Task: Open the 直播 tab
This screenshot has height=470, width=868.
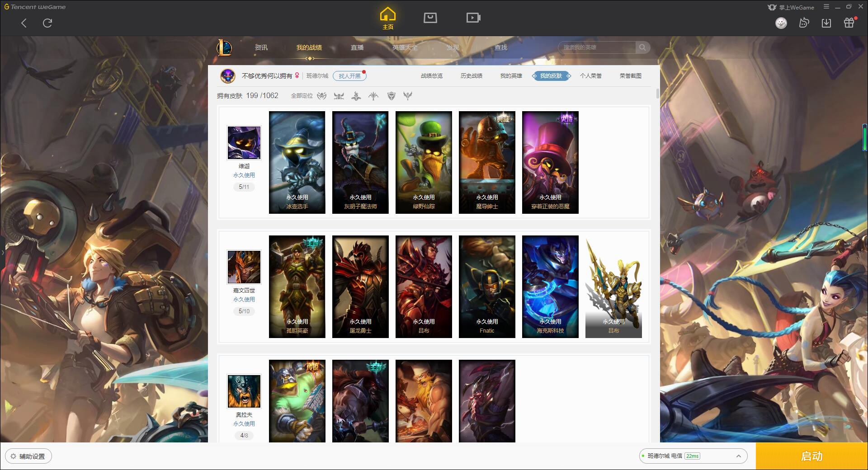Action: coord(357,47)
